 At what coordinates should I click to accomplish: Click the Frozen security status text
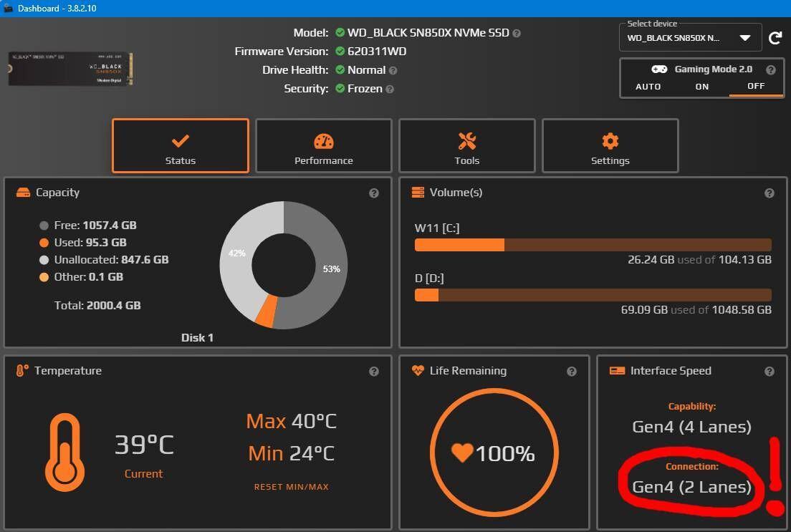(365, 89)
